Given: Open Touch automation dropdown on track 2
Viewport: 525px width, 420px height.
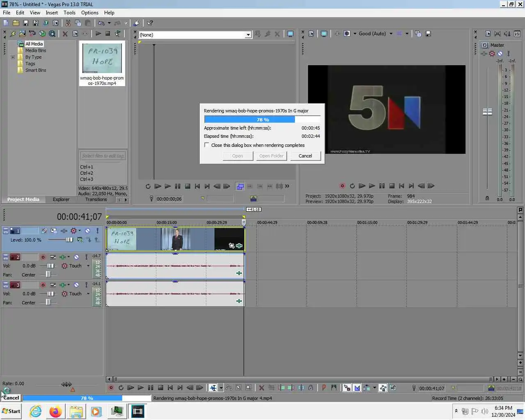Looking at the screenshot, I should [88, 266].
